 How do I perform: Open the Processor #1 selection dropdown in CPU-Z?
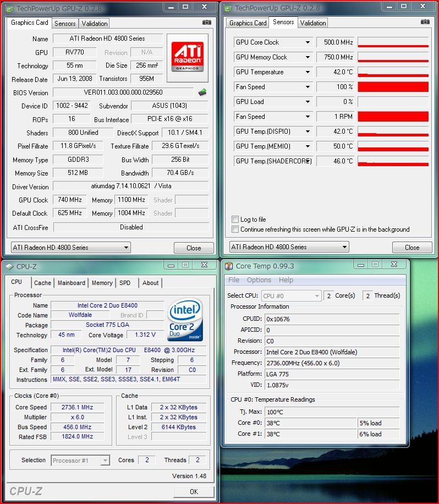80,461
